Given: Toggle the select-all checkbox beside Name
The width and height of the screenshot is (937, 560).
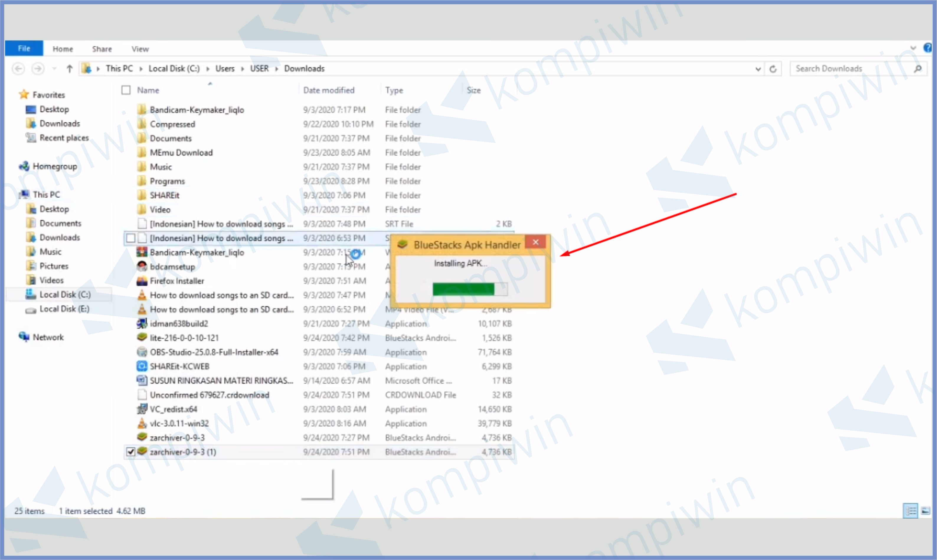Looking at the screenshot, I should coord(126,90).
